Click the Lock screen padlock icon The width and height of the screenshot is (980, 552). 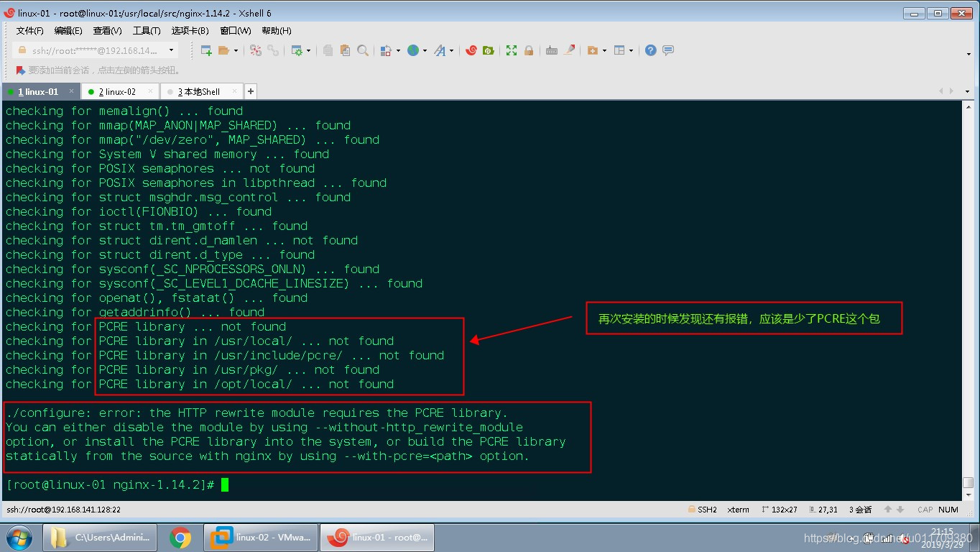[x=529, y=50]
